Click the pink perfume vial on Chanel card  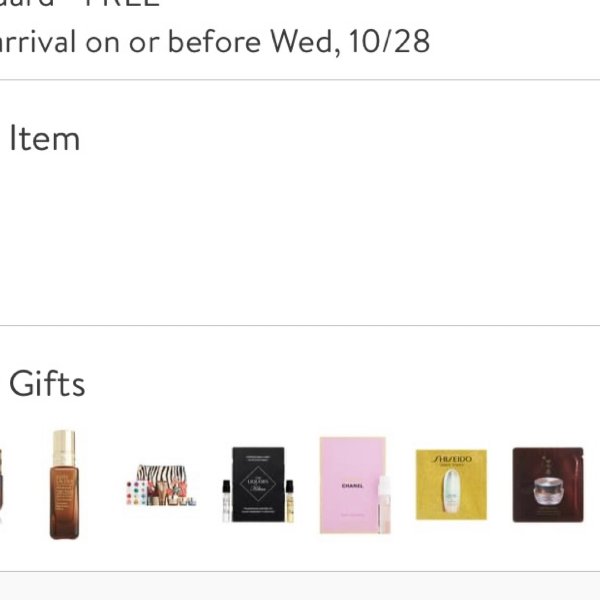[384, 504]
